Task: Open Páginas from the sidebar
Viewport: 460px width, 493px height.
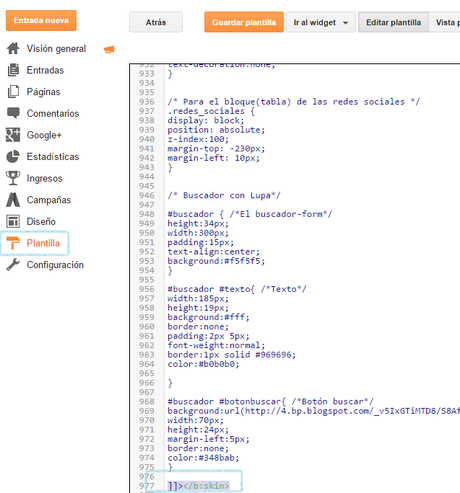Action: pos(43,92)
